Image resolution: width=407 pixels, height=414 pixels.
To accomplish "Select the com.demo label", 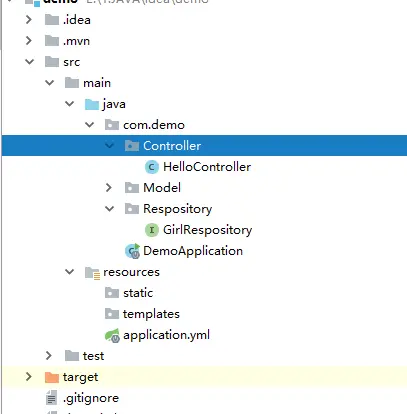I will click(x=154, y=125).
